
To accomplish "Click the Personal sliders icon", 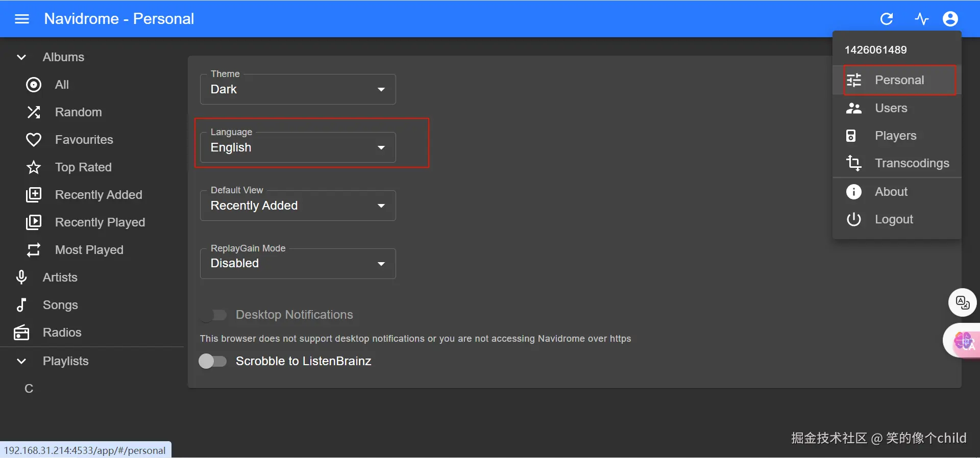I will (x=854, y=80).
